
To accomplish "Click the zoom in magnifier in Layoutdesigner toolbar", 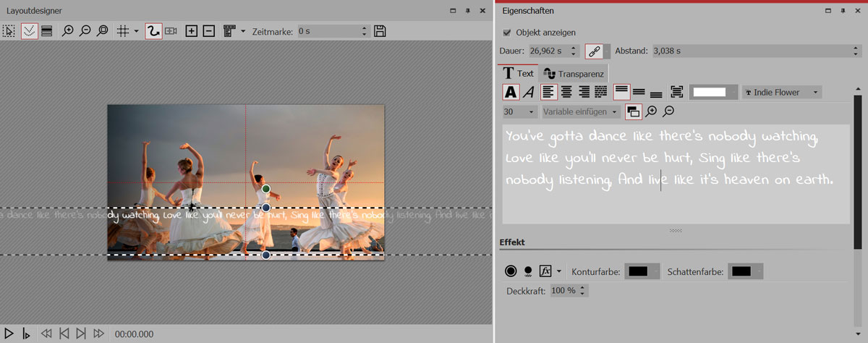I will point(68,31).
